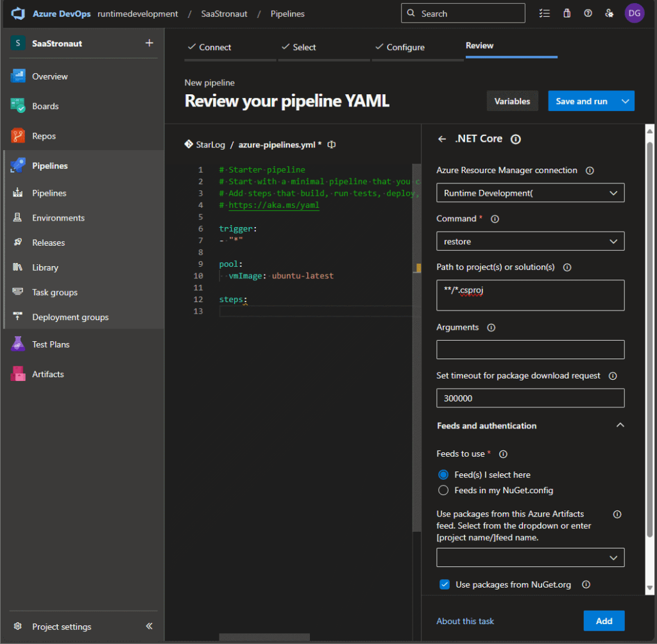Image resolution: width=657 pixels, height=644 pixels.
Task: Toggle 'Use packages from NuGet.org' checkbox
Action: click(x=444, y=584)
